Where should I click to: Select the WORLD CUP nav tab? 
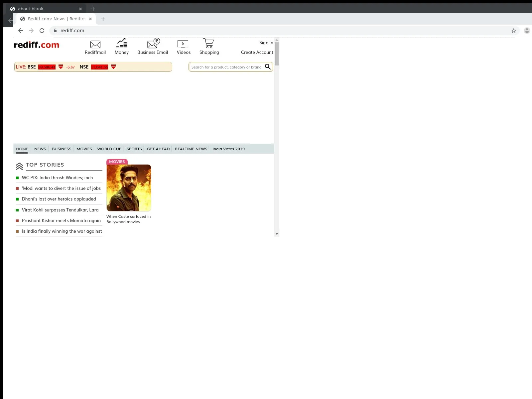[x=109, y=149]
